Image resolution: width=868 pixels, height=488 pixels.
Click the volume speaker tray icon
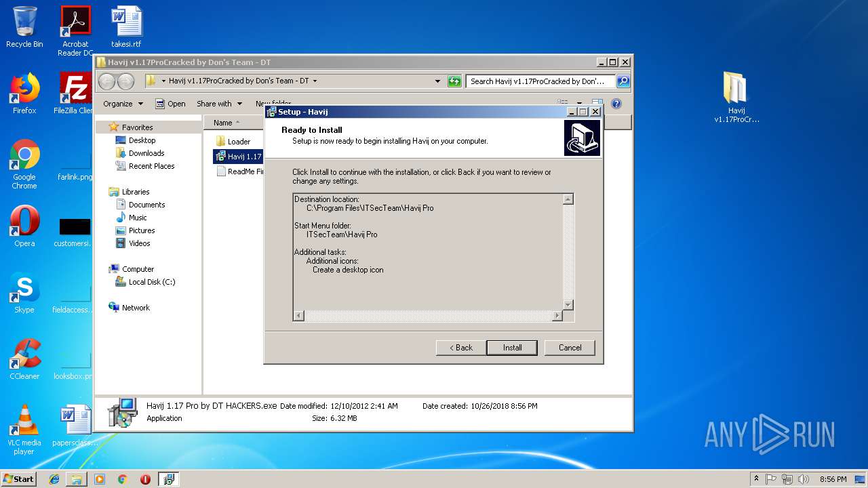[x=802, y=479]
